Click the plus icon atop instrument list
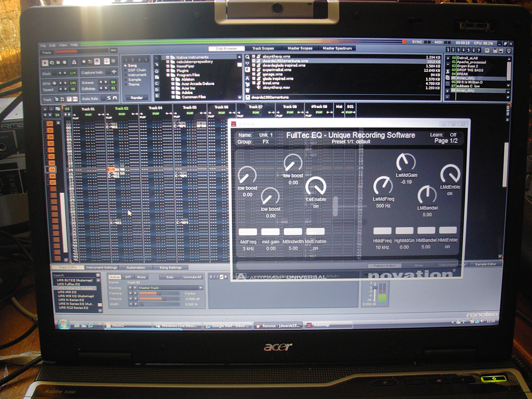This screenshot has height=399, width=532. (x=448, y=58)
